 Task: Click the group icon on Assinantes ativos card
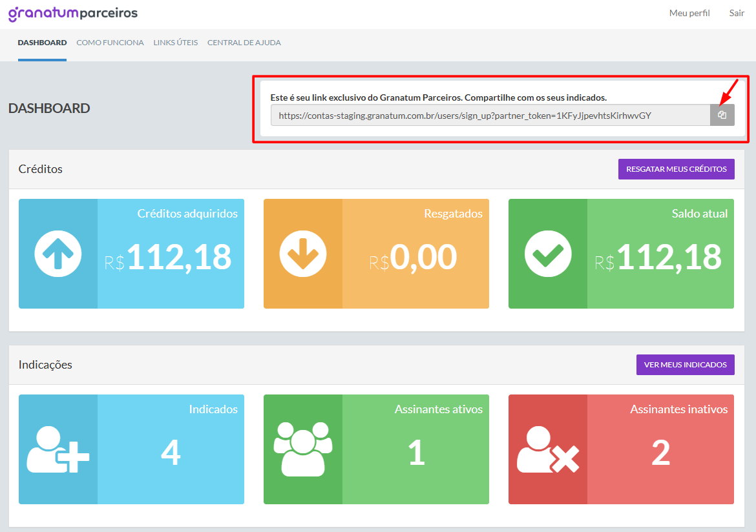click(303, 449)
